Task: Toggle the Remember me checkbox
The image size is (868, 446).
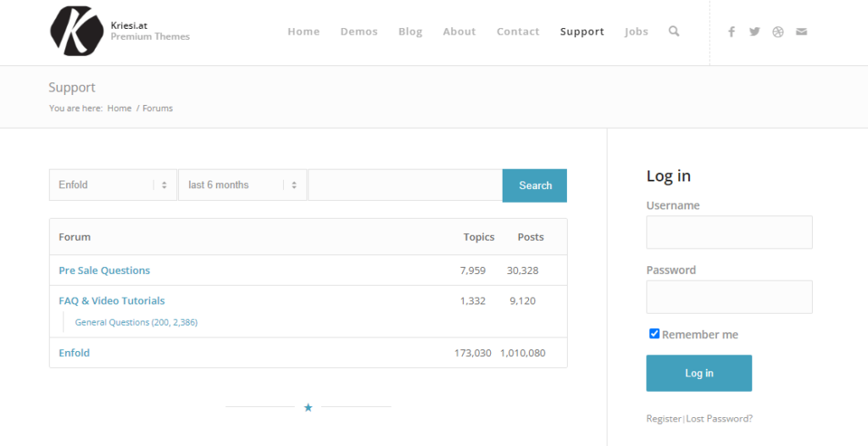Action: 654,333
